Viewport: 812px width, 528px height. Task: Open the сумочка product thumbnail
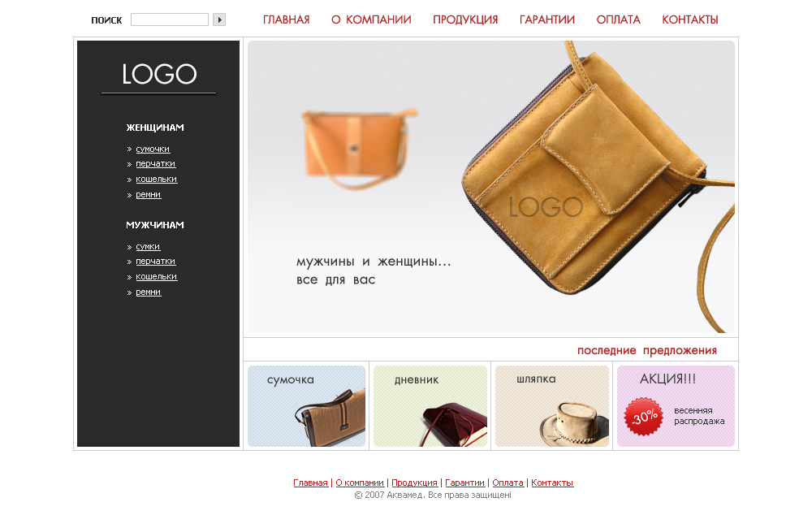pyautogui.click(x=306, y=406)
